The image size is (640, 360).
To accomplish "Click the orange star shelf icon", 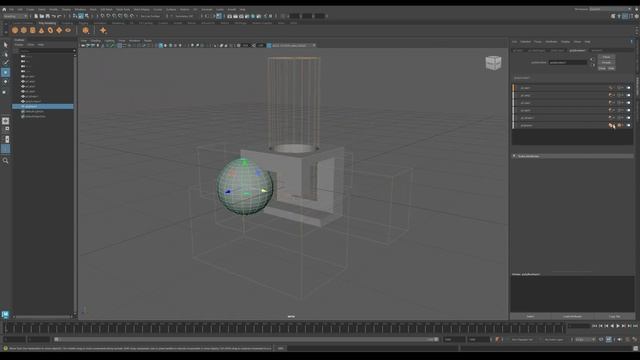I will 103,30.
